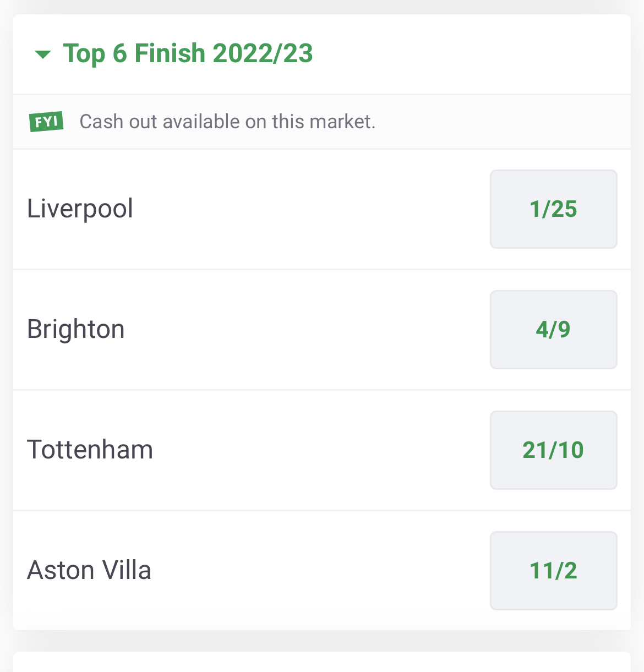644x672 pixels.
Task: Toggle the 11/2 odds box
Action: click(x=553, y=571)
